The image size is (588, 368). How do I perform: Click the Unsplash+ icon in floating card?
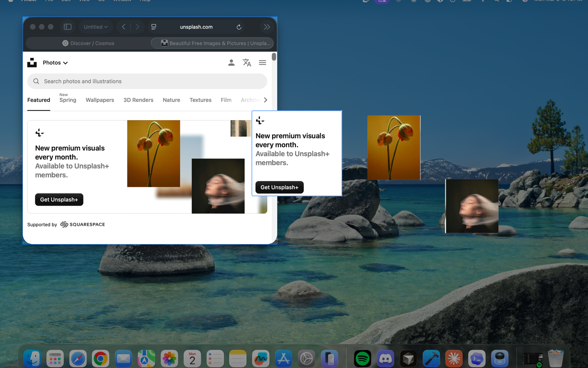tap(260, 120)
